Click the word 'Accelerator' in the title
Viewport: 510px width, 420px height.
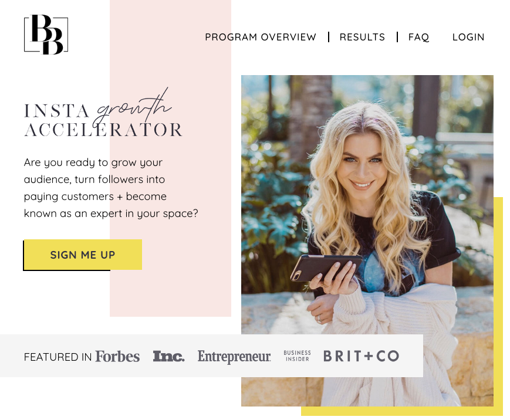pyautogui.click(x=103, y=130)
